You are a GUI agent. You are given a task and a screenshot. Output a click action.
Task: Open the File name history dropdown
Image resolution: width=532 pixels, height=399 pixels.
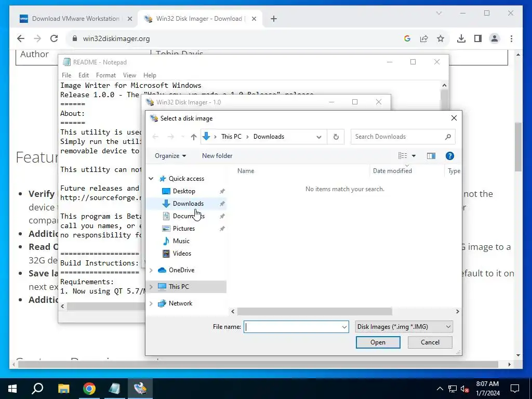point(344,327)
